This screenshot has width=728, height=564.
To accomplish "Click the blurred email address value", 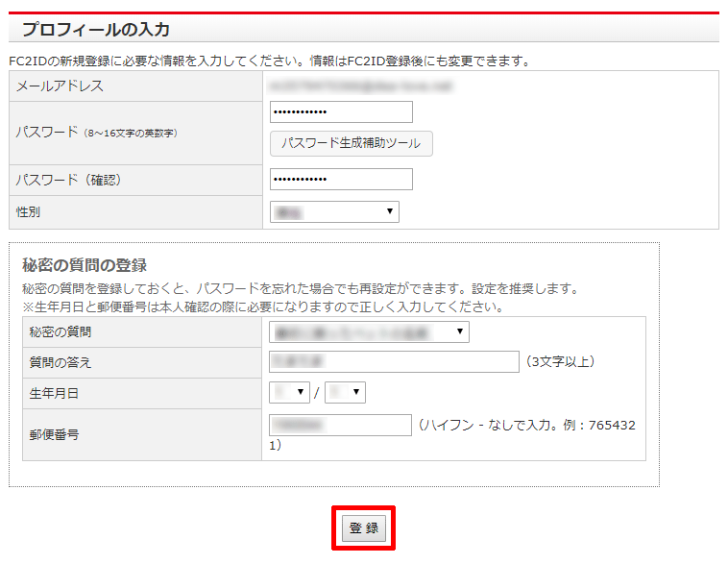I will (x=361, y=86).
